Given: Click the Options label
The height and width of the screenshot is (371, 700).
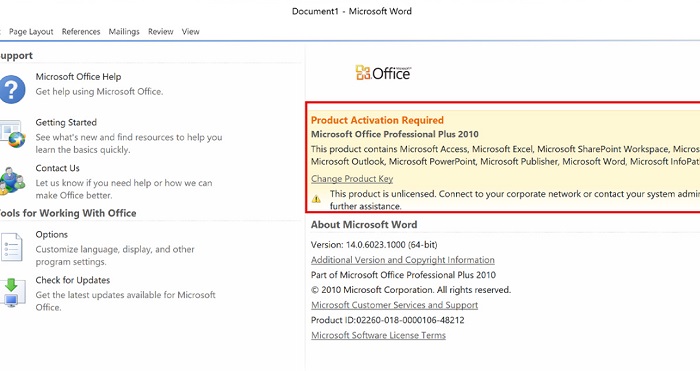Looking at the screenshot, I should point(52,234).
